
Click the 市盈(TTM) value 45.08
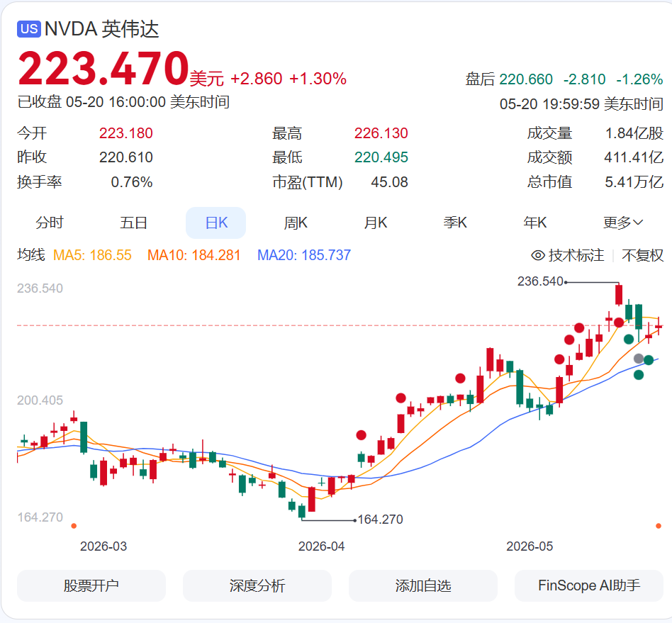389,182
